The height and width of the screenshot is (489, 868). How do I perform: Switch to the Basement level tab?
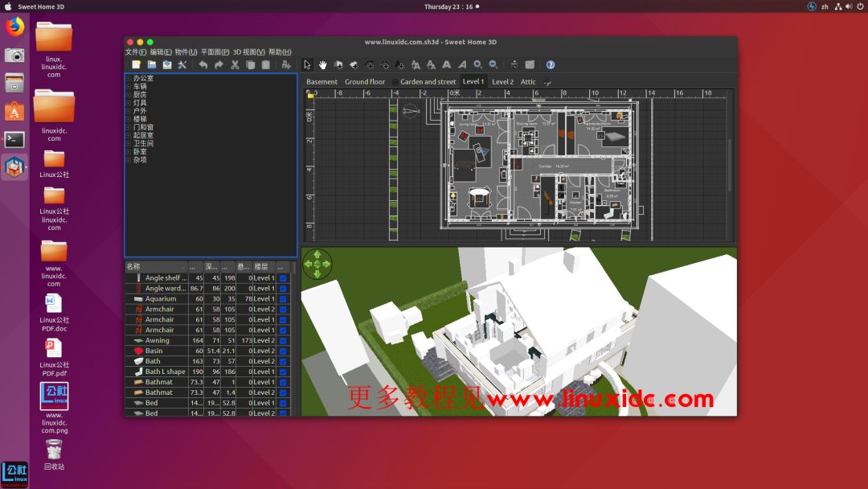[x=321, y=82]
